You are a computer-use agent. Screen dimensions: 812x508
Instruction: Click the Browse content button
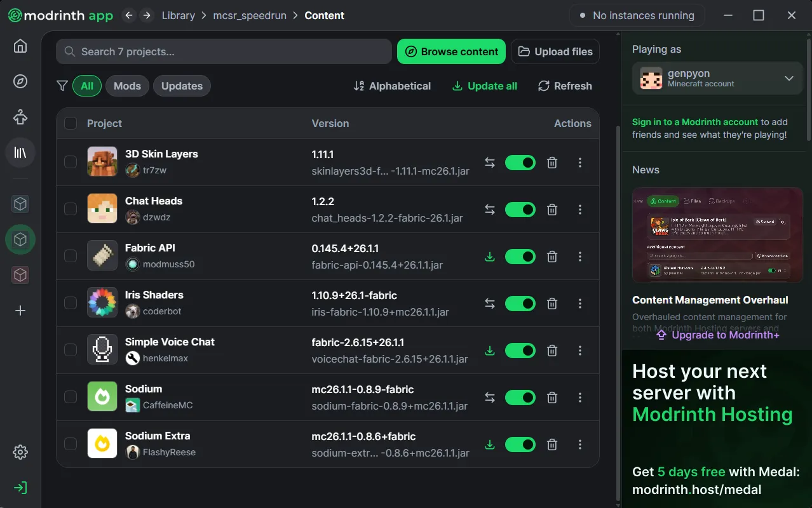[451, 52]
